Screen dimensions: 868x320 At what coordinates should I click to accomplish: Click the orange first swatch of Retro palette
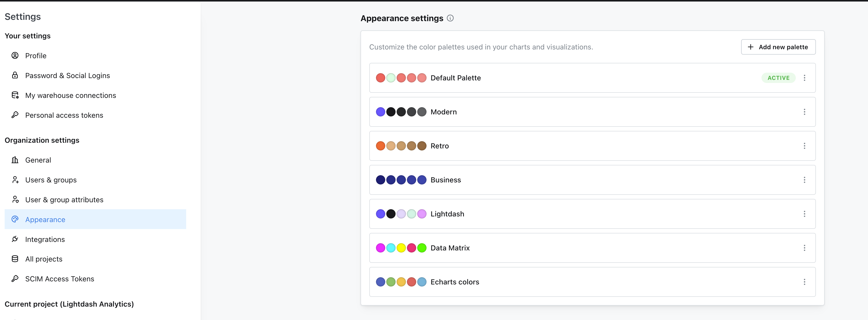pyautogui.click(x=380, y=146)
